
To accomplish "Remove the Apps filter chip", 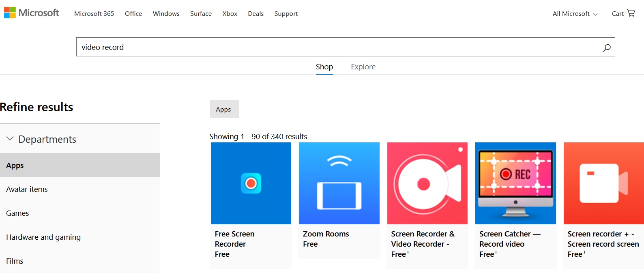I will point(224,109).
